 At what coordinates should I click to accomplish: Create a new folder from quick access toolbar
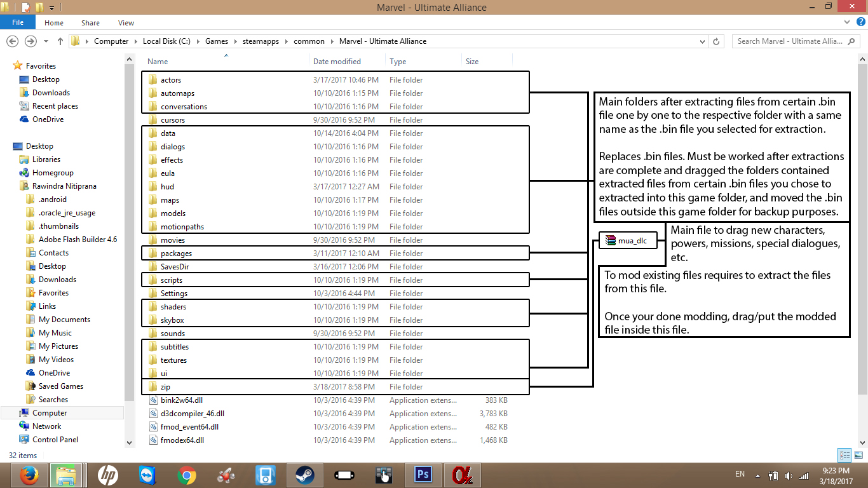point(39,8)
